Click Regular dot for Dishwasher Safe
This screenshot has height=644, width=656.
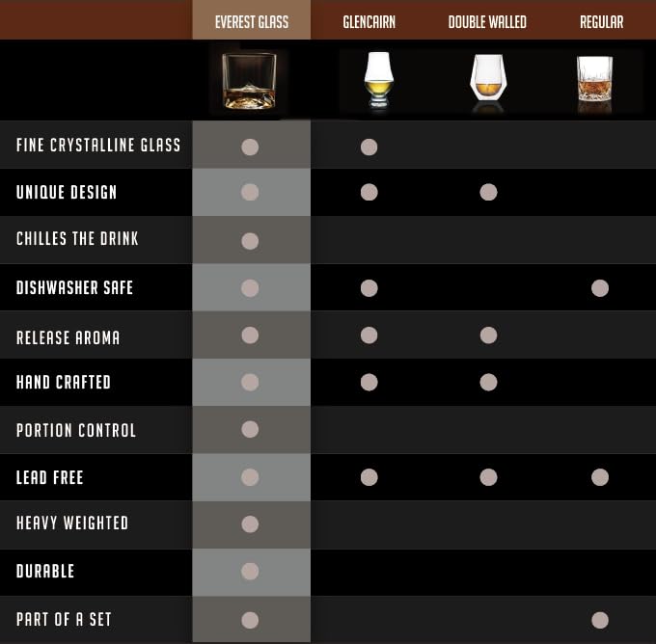coord(600,287)
